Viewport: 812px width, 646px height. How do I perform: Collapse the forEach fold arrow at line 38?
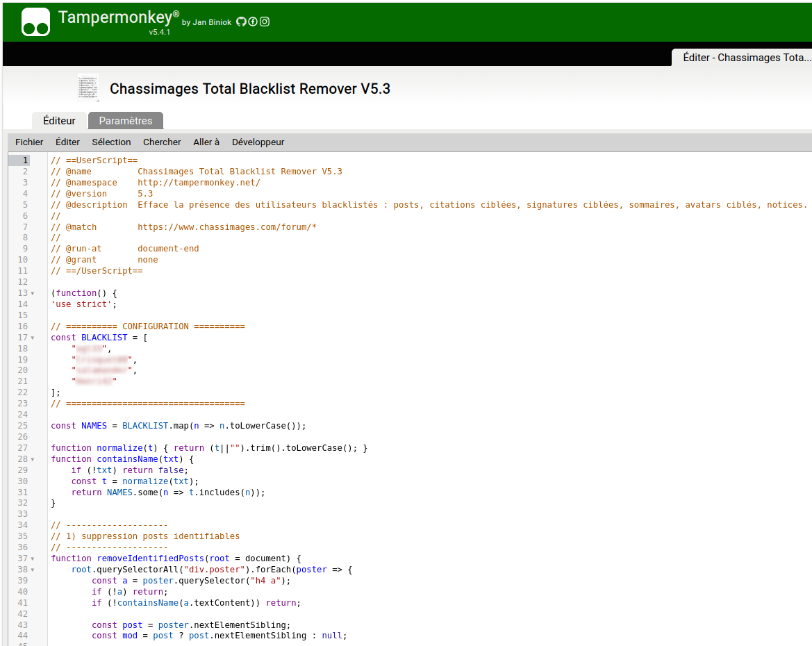tap(33, 570)
